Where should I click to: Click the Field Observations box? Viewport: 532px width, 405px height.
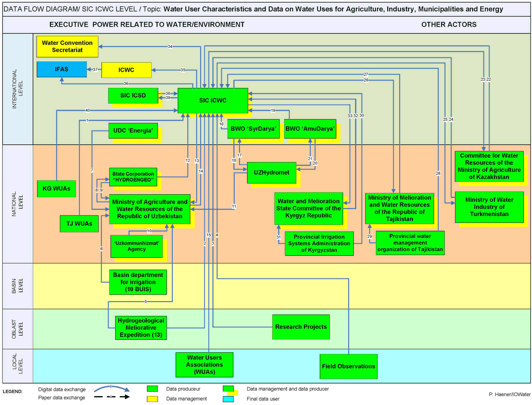pos(348,366)
